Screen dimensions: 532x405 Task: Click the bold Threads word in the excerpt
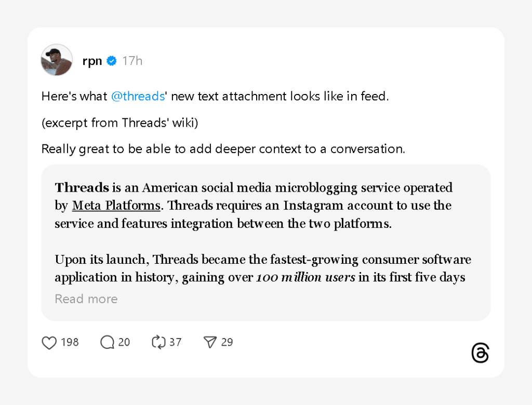pyautogui.click(x=82, y=187)
